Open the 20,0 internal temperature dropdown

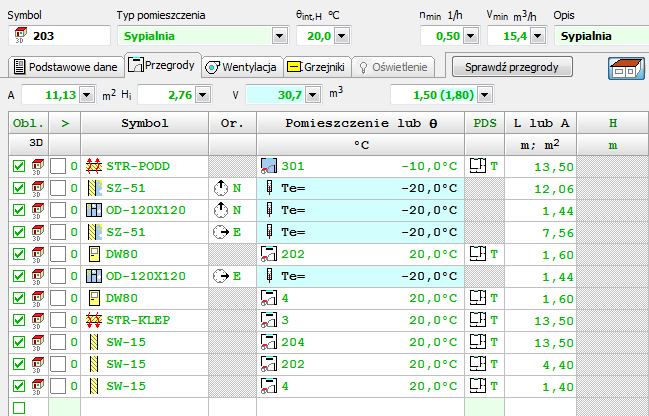[341, 36]
